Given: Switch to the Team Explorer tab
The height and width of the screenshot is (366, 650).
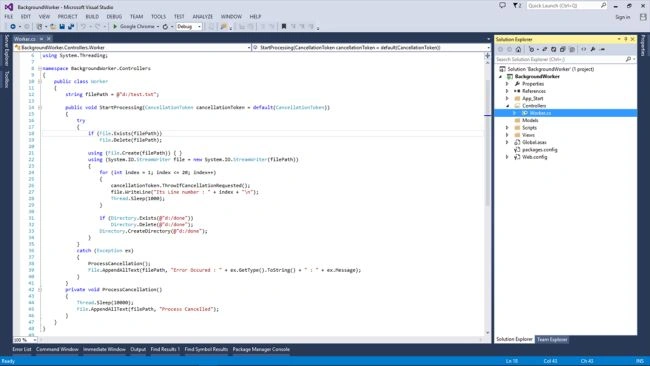Looking at the screenshot, I should pyautogui.click(x=552, y=339).
